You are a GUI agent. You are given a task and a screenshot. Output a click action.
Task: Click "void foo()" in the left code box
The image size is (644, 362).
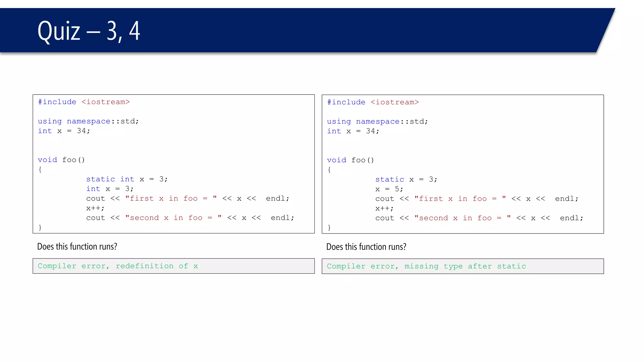click(x=61, y=160)
